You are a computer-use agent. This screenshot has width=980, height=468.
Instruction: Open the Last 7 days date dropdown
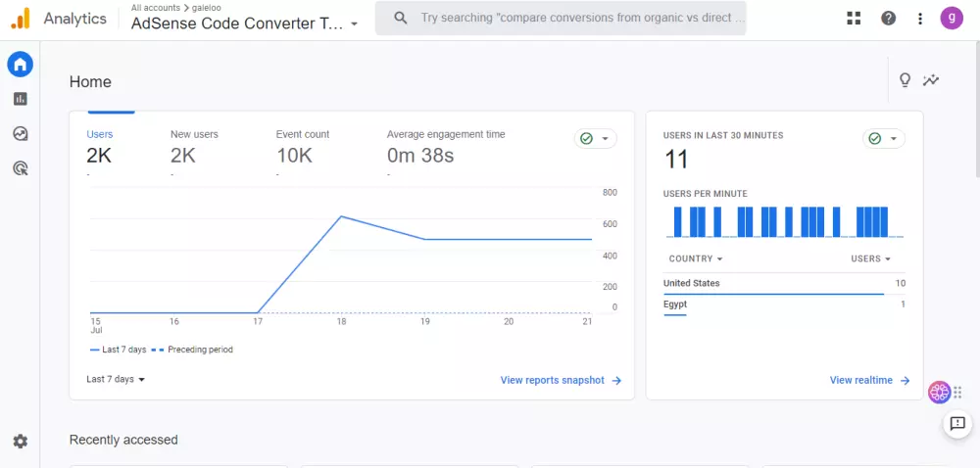[116, 379]
